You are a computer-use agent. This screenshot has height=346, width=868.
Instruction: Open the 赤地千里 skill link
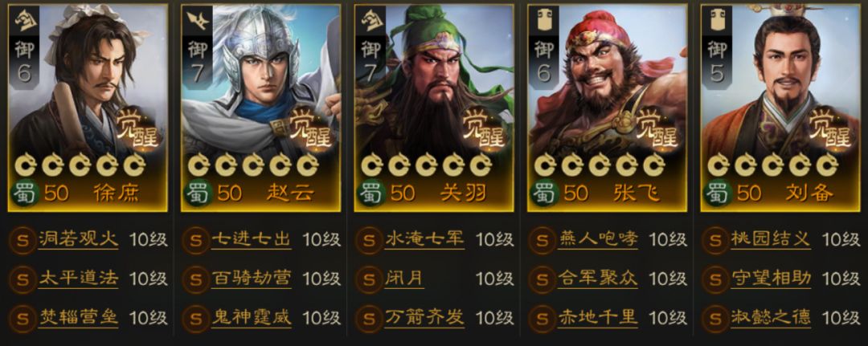point(598,317)
